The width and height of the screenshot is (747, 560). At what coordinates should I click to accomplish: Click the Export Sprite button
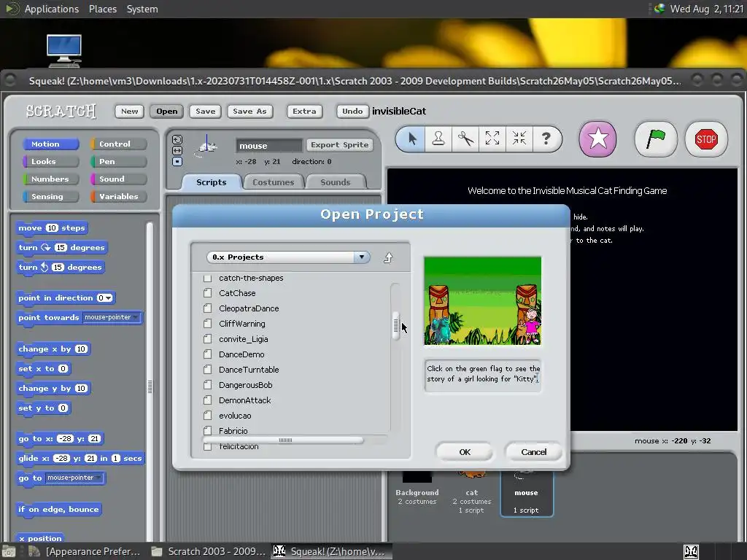pos(339,145)
